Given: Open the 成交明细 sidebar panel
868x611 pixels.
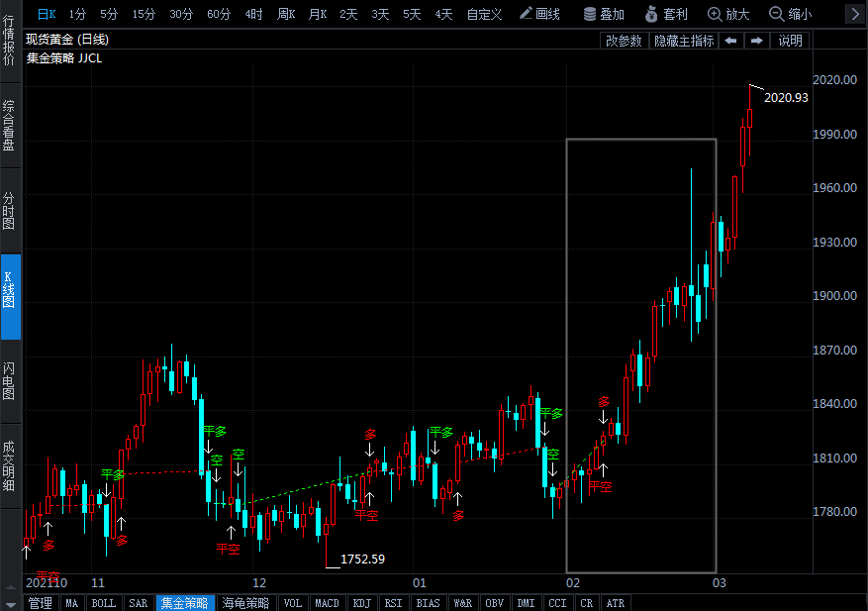Looking at the screenshot, I should [9, 465].
